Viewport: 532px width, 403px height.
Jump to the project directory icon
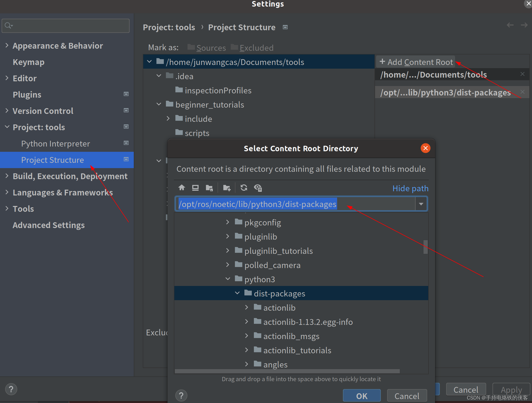pos(209,188)
